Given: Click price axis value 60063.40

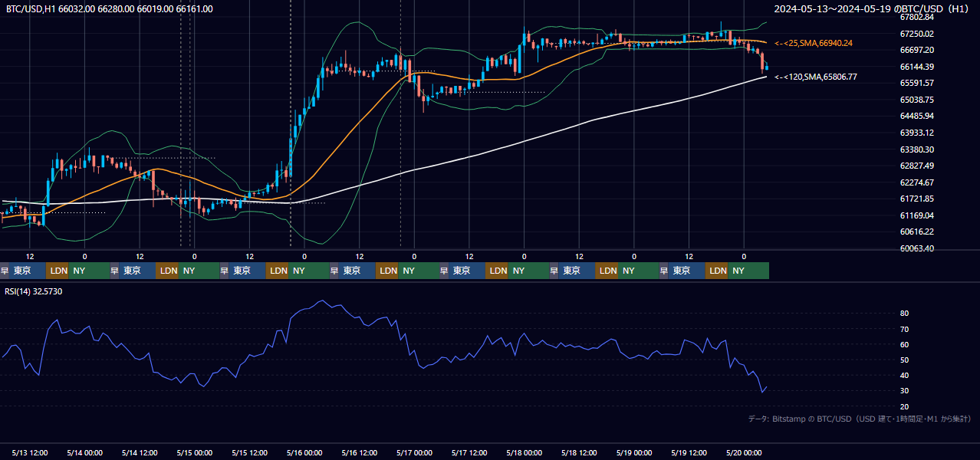Looking at the screenshot, I should click(916, 248).
